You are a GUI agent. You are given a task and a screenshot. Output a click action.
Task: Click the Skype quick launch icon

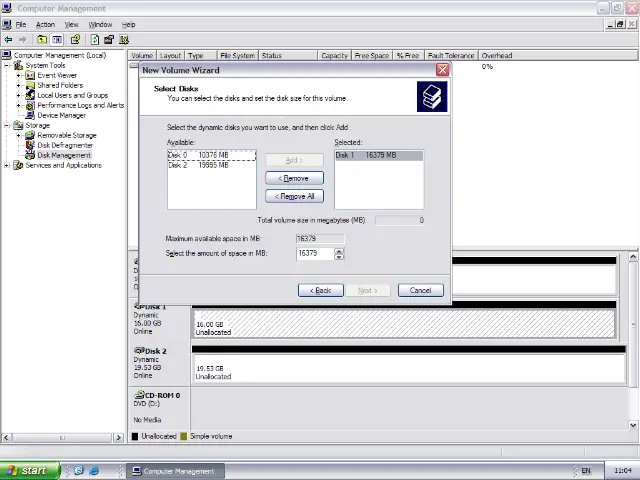tap(79, 471)
